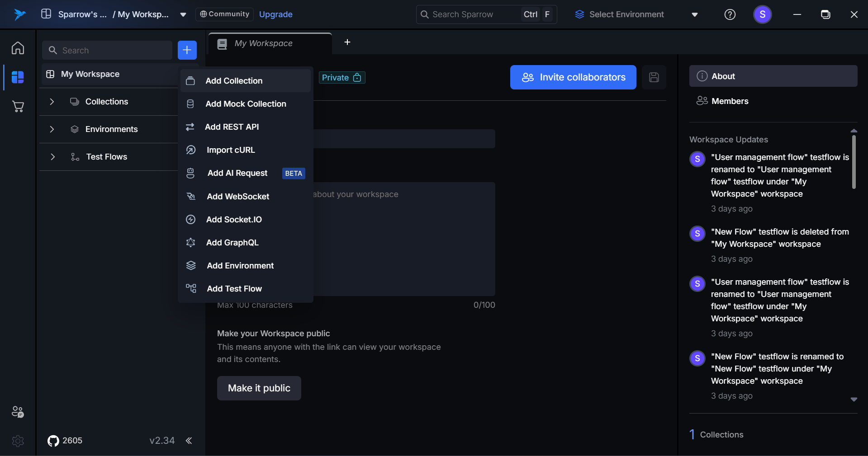Open the user avatar profile menu

click(x=762, y=14)
